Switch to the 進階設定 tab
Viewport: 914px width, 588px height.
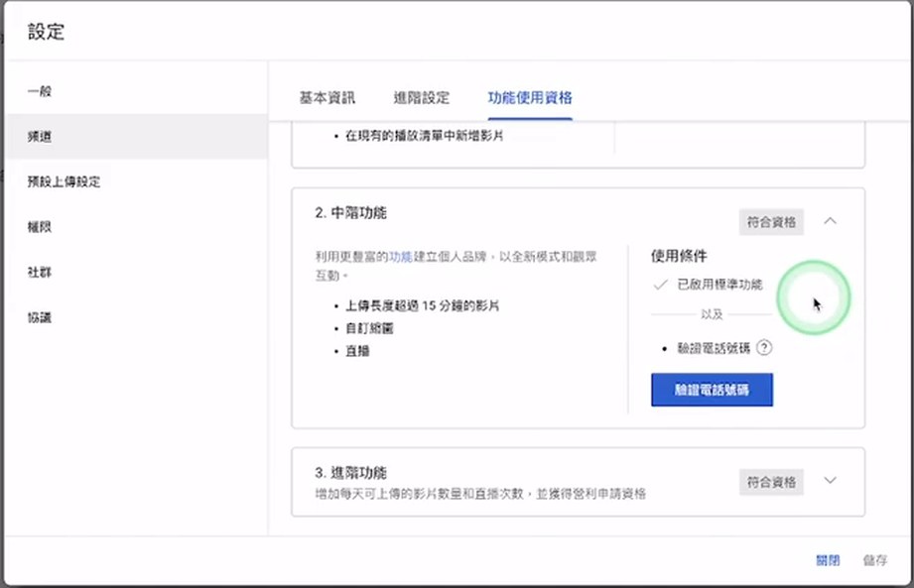(x=422, y=98)
